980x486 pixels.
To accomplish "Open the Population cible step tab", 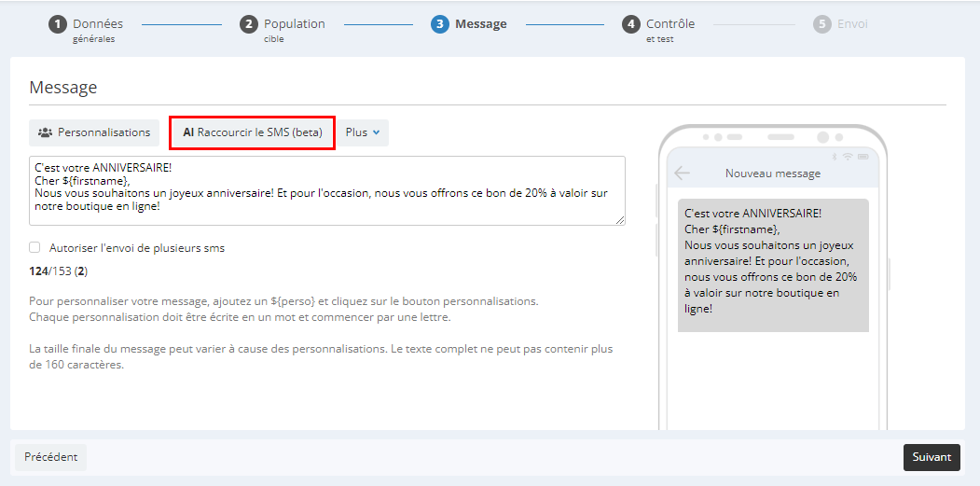I will (x=283, y=30).
